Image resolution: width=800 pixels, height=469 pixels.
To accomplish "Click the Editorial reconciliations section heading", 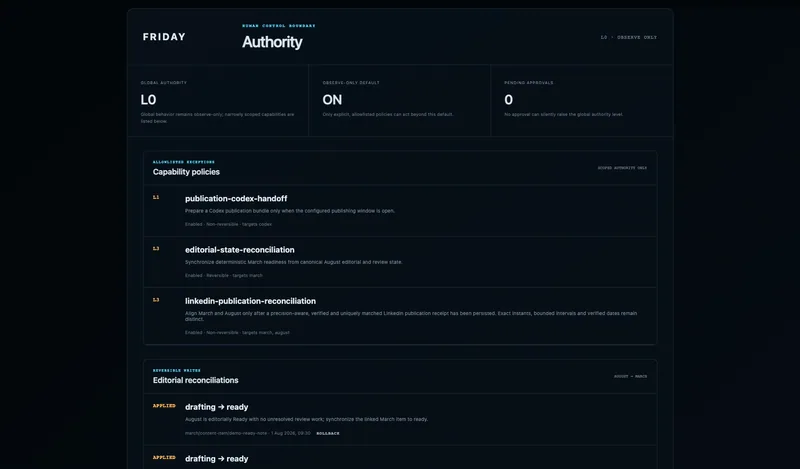I will (x=195, y=380).
